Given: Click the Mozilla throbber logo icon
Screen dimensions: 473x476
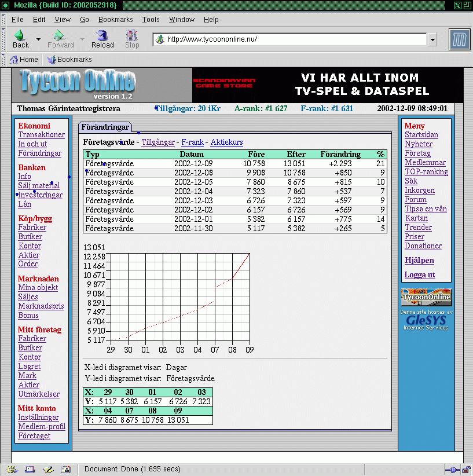Looking at the screenshot, I should [x=459, y=39].
